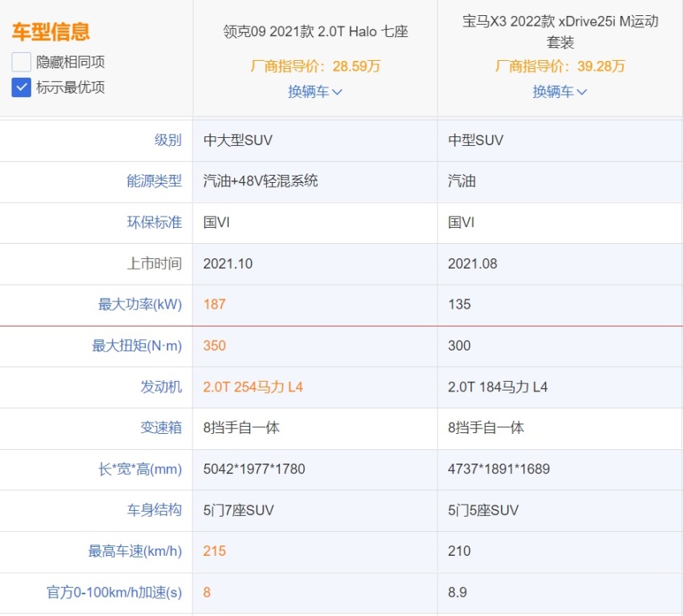Open the 车身结构 parameter label

(x=154, y=510)
